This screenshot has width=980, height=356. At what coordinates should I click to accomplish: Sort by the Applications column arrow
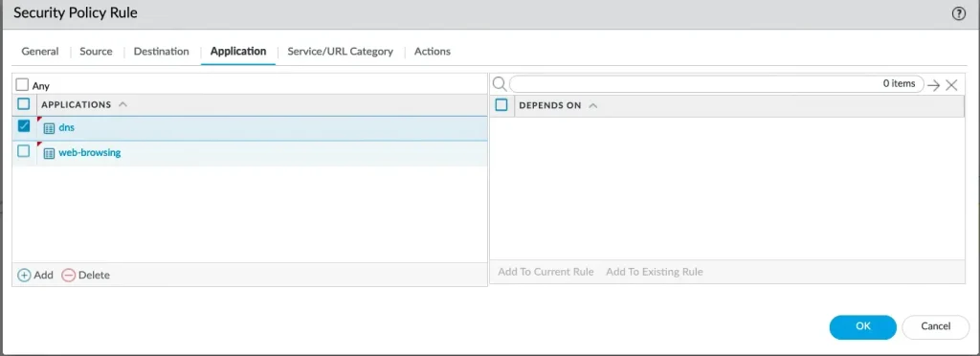(122, 105)
